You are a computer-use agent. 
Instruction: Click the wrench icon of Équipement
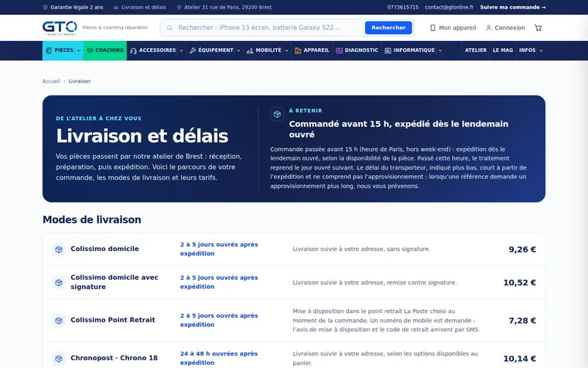(193, 50)
